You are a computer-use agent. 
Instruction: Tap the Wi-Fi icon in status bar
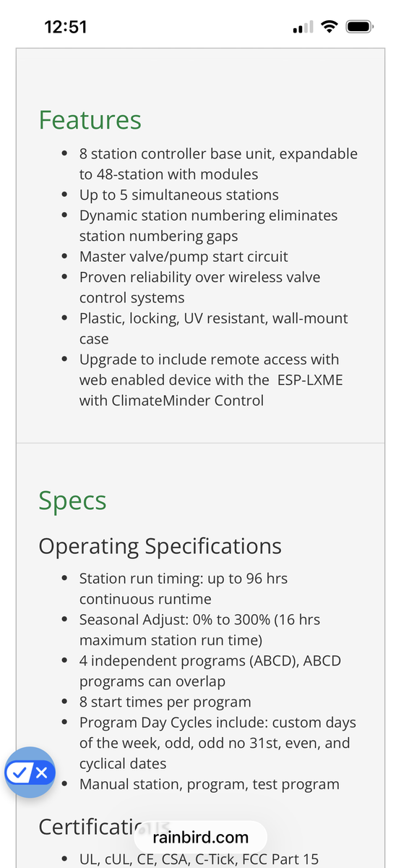click(x=330, y=27)
